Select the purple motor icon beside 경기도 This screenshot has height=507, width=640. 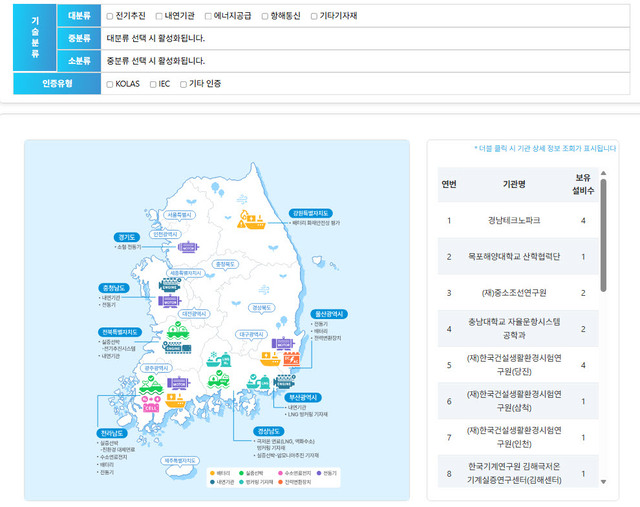pyautogui.click(x=187, y=245)
